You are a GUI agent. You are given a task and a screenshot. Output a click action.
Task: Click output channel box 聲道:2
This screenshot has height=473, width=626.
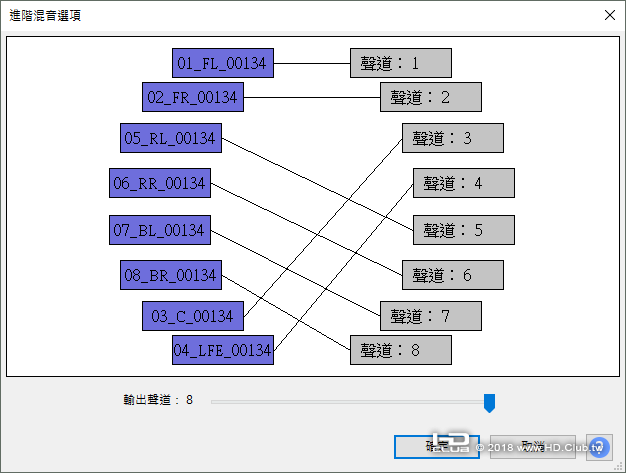coord(431,97)
